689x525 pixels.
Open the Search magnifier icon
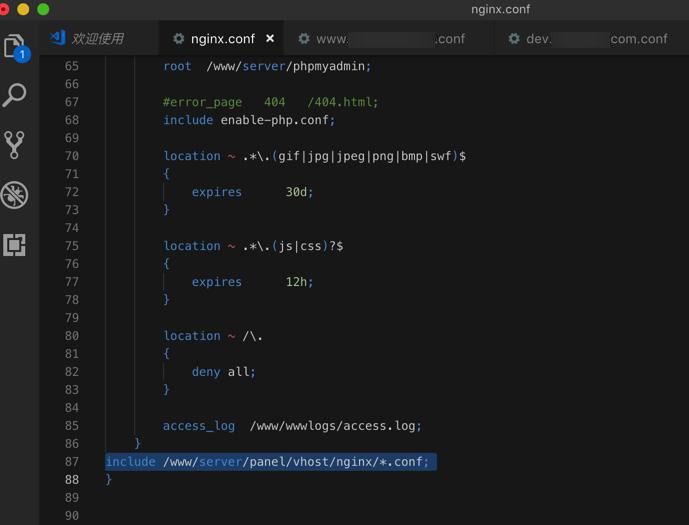[x=15, y=95]
